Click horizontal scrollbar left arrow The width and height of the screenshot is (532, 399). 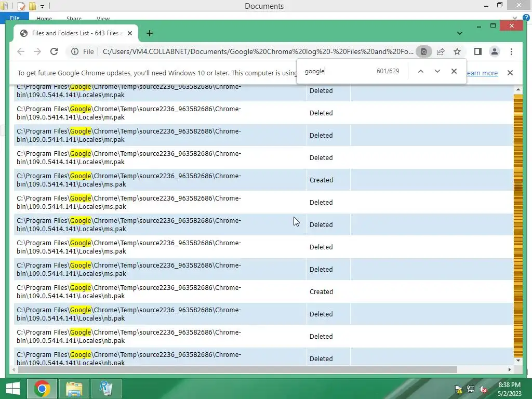(14, 369)
